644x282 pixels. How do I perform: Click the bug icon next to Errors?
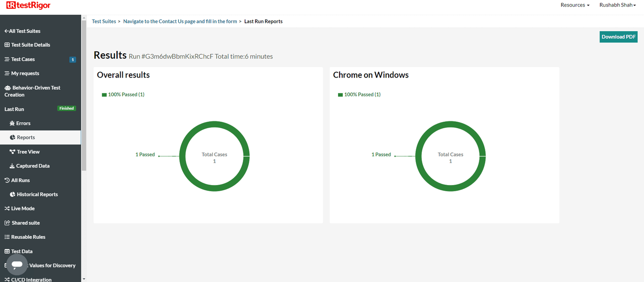click(x=12, y=124)
